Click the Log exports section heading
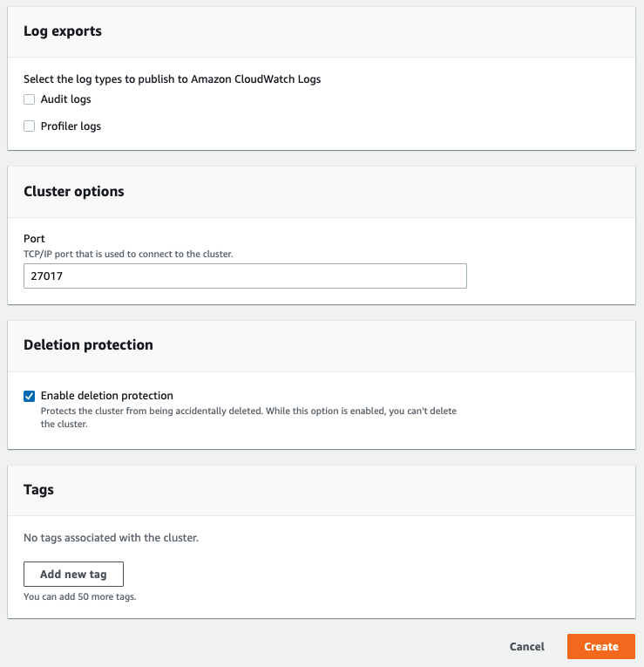Image resolution: width=644 pixels, height=667 pixels. pos(63,31)
